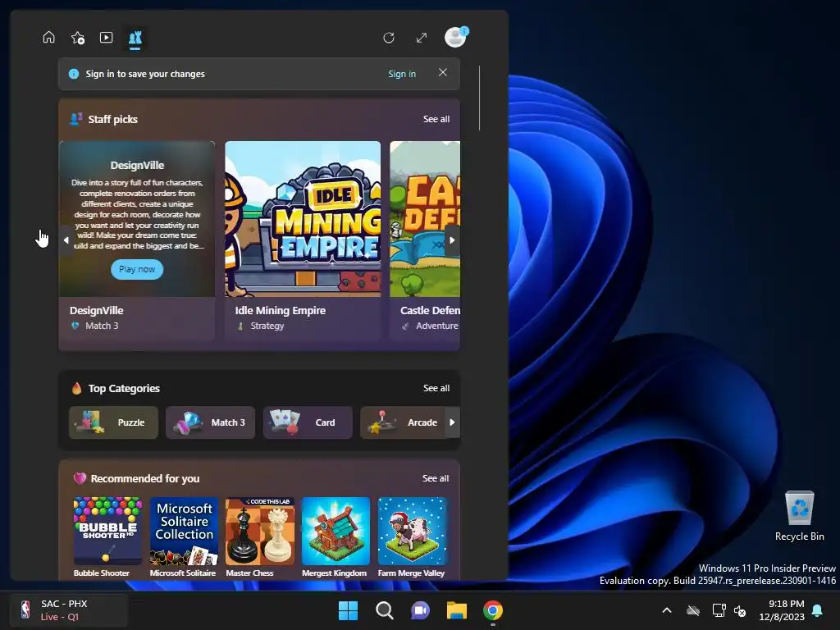Click the DesignVille title text

[x=97, y=310]
